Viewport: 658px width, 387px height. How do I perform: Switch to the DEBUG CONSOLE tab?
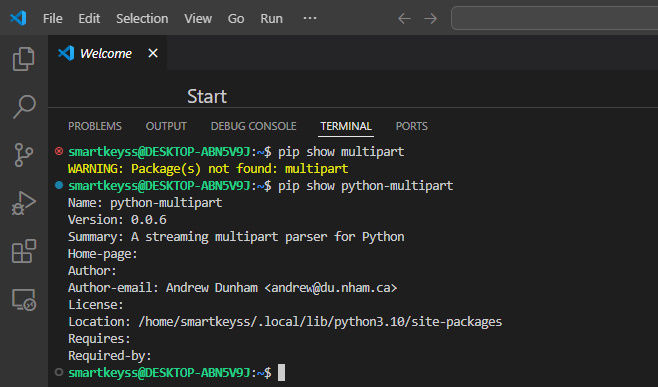253,126
